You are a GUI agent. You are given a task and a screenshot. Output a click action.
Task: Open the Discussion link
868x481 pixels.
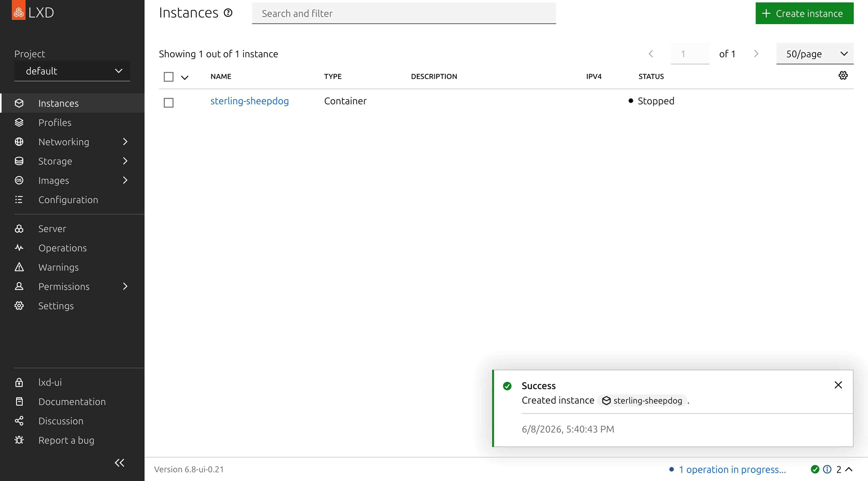click(61, 421)
